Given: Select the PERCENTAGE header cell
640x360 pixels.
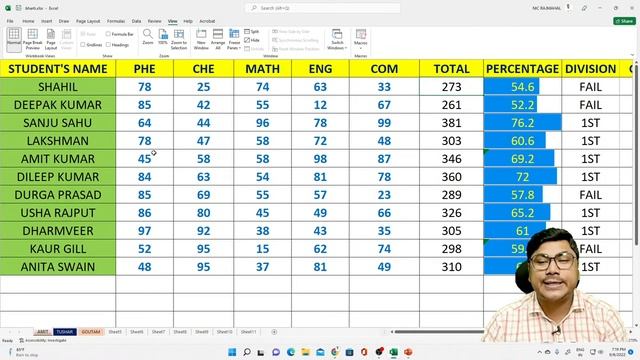Looking at the screenshot, I should [522, 69].
